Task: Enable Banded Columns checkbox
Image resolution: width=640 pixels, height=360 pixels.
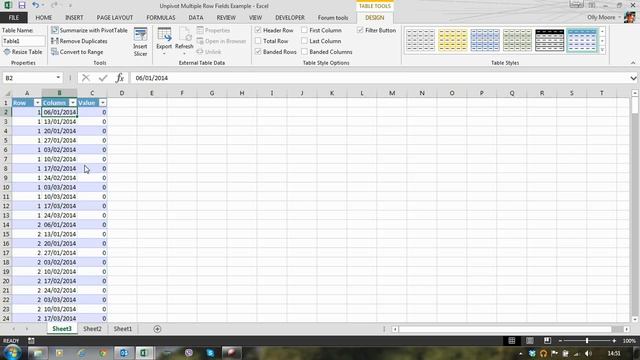Action: pos(304,52)
